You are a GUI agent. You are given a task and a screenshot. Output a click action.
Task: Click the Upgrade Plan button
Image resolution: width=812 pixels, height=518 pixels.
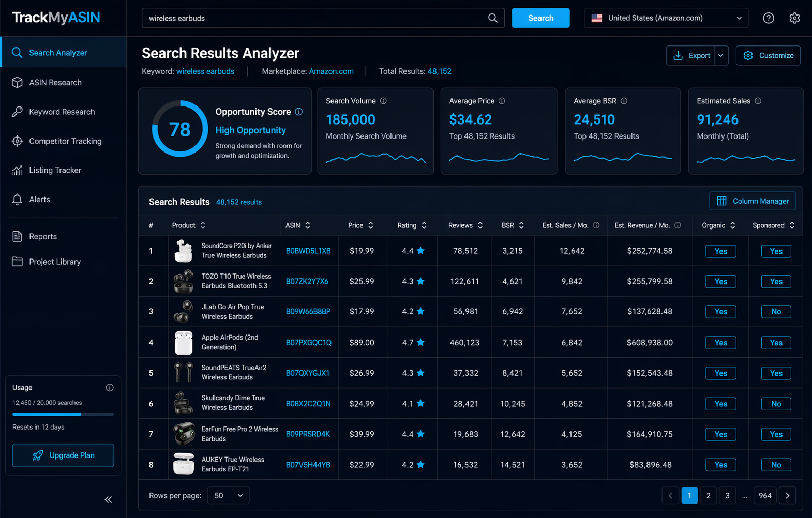coord(63,455)
